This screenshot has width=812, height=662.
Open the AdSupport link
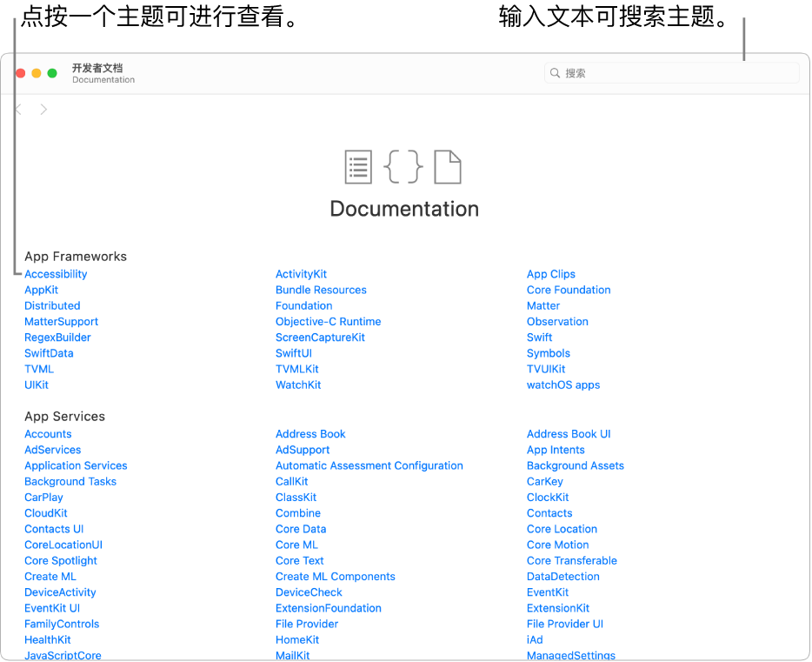point(303,450)
